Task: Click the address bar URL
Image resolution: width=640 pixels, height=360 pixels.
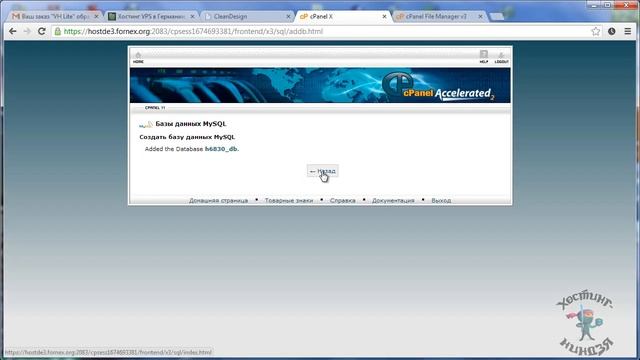Action: pos(193,31)
